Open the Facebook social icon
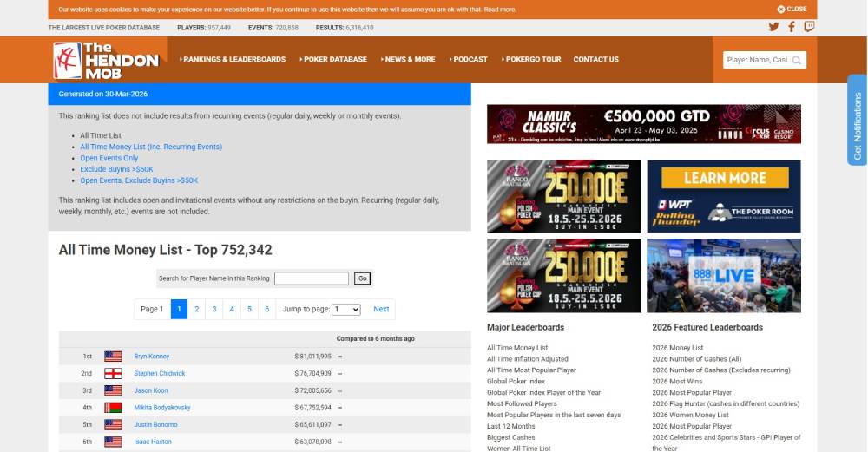The height and width of the screenshot is (452, 868). click(x=792, y=27)
